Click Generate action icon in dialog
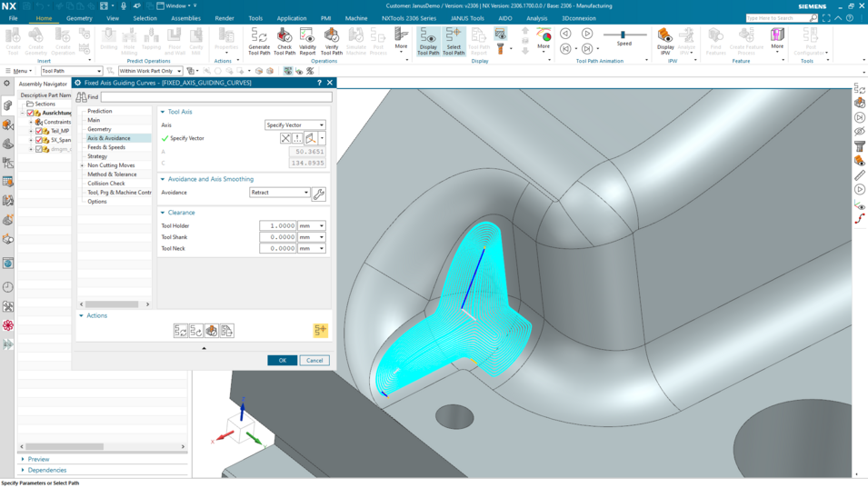This screenshot has width=868, height=488. pos(181,331)
